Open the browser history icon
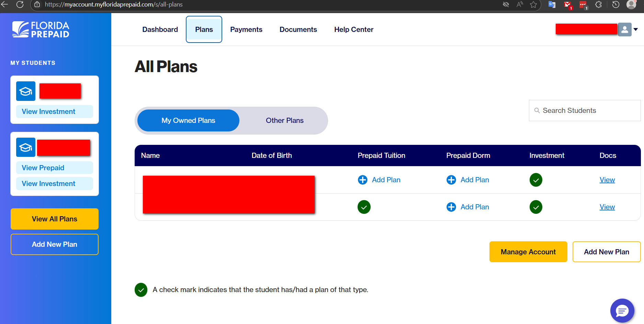 tap(616, 4)
